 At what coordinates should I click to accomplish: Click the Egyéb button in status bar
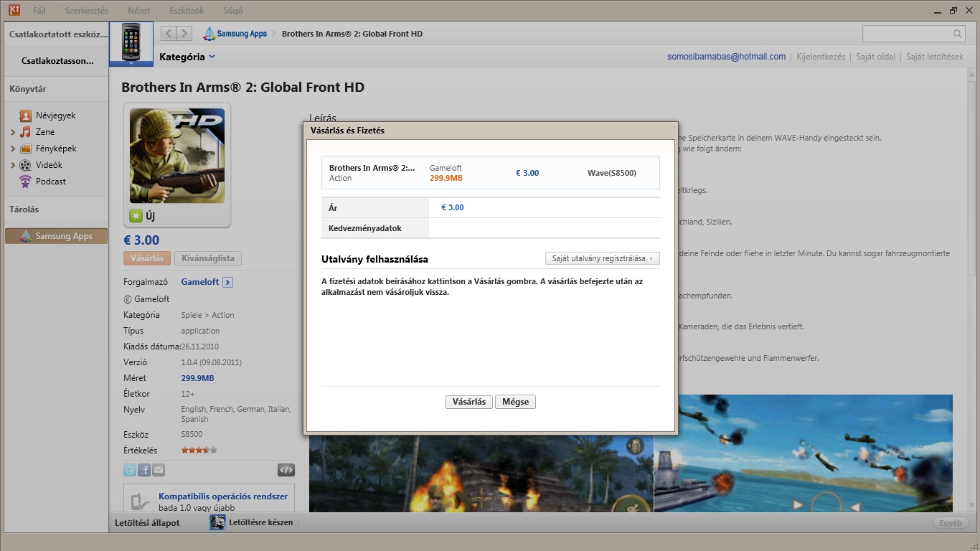(951, 523)
